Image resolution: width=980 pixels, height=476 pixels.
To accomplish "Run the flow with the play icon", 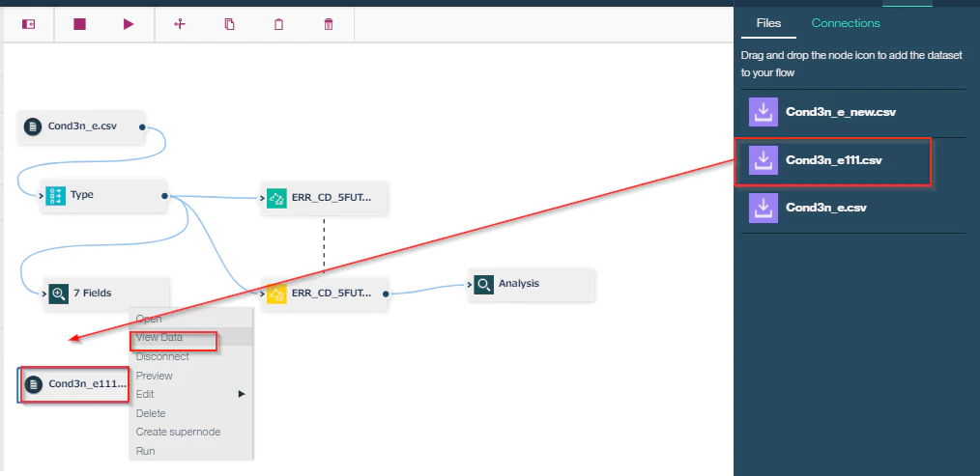I will click(129, 24).
